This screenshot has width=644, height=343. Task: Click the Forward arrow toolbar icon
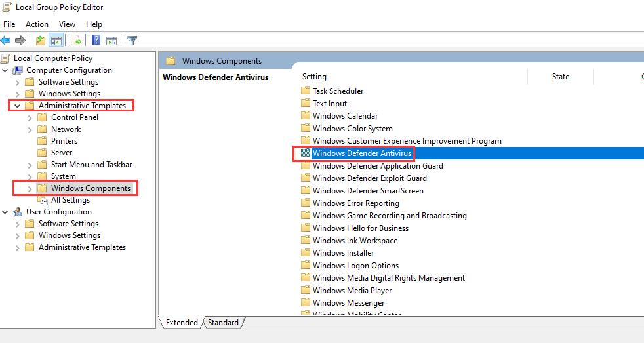pos(20,40)
